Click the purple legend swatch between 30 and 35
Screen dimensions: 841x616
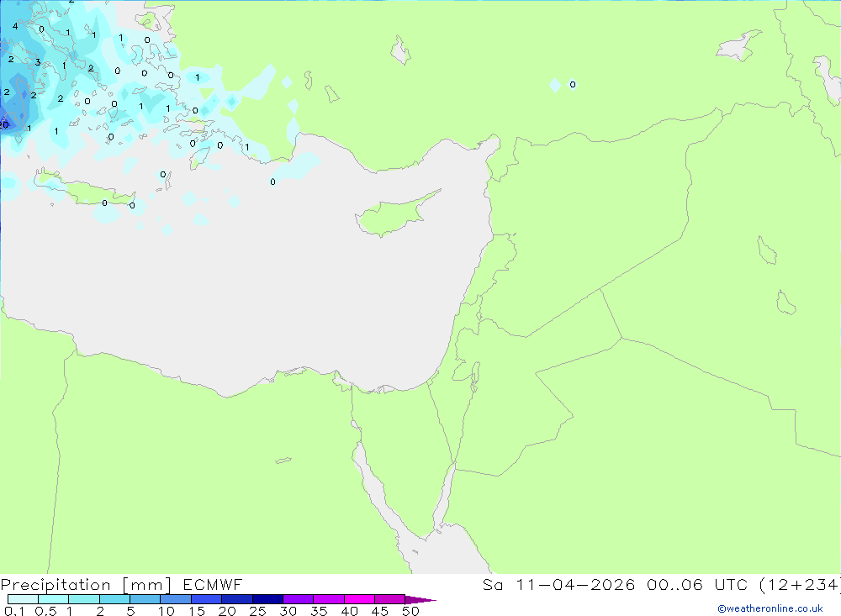click(x=298, y=599)
